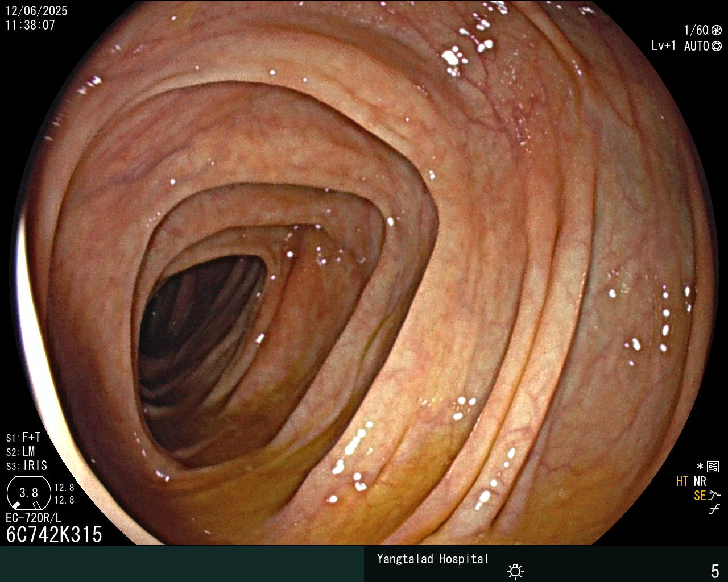The image size is (728, 582).
Task: Click the Yangtalad Hospital label
Action: tap(433, 559)
